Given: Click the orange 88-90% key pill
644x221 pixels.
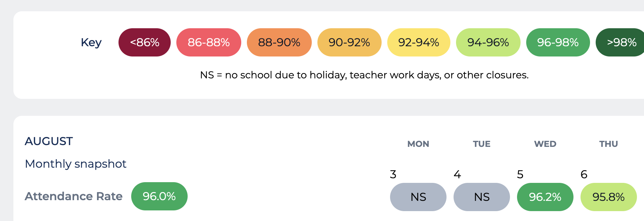Looking at the screenshot, I should pyautogui.click(x=279, y=42).
